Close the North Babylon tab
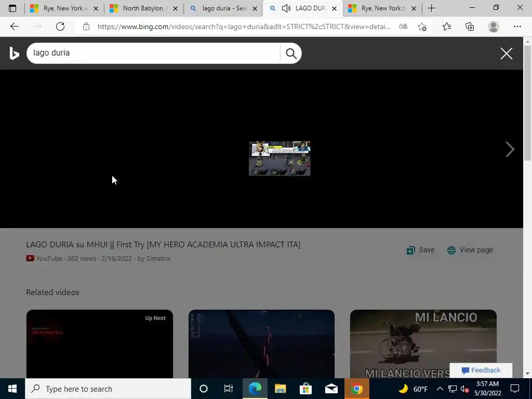This screenshot has width=532, height=399. click(175, 8)
